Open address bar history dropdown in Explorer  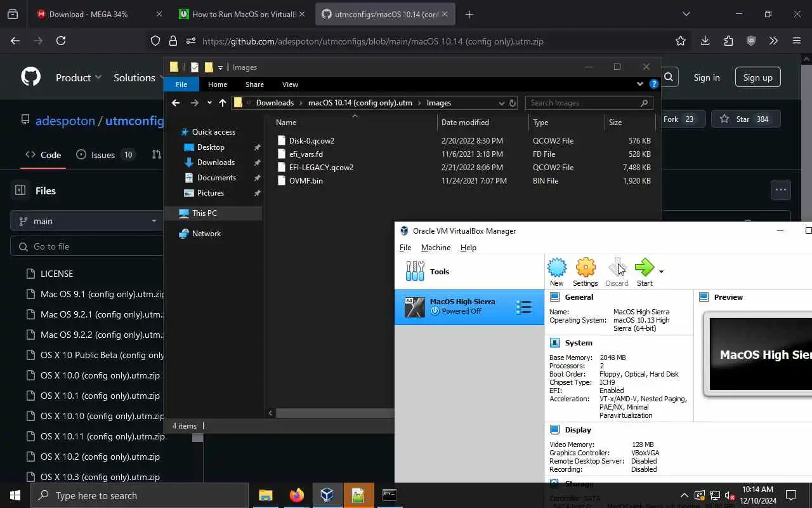click(501, 103)
